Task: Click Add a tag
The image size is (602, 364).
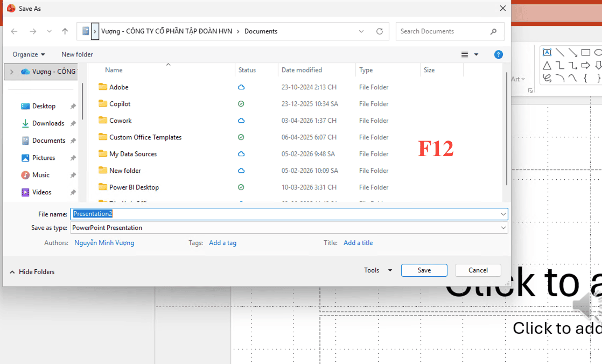Action: (x=223, y=243)
